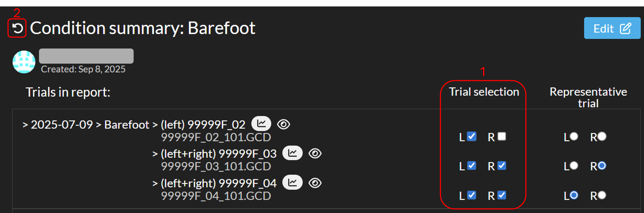Click the undo/reset arrow beside Condition summary
This screenshot has width=644, height=213.
(17, 28)
